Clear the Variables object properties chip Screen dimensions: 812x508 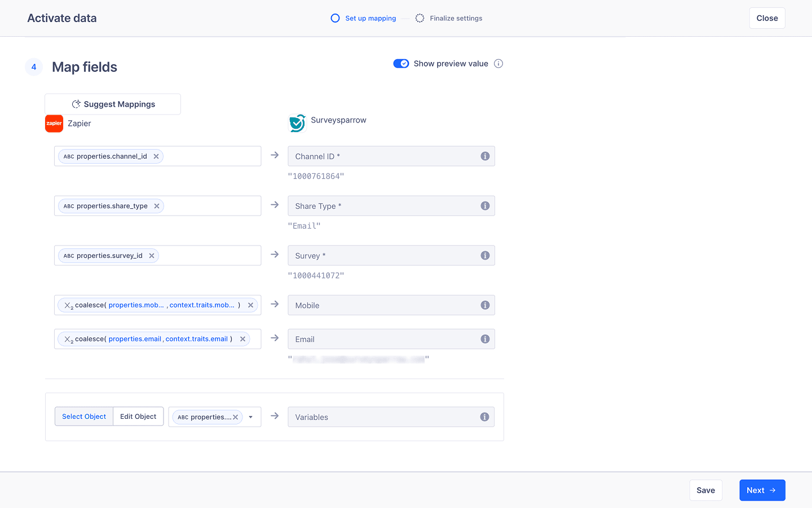(x=236, y=417)
